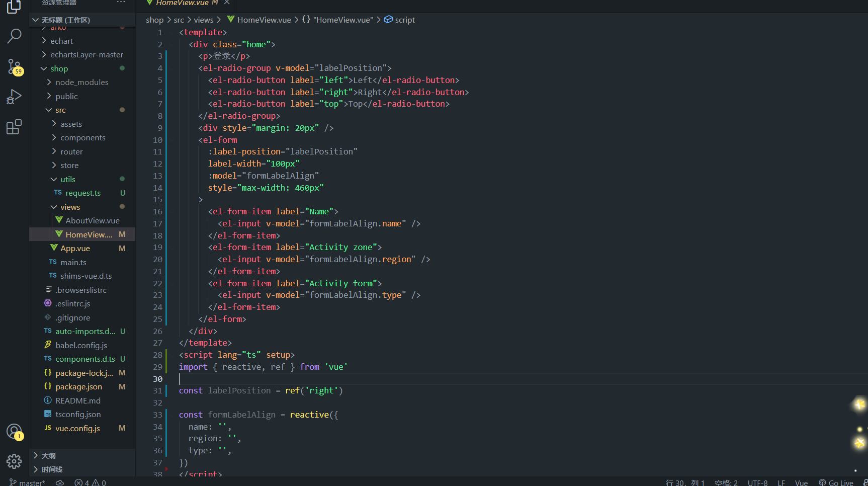
Task: Click the script breadcrumb symbol
Action: click(399, 20)
